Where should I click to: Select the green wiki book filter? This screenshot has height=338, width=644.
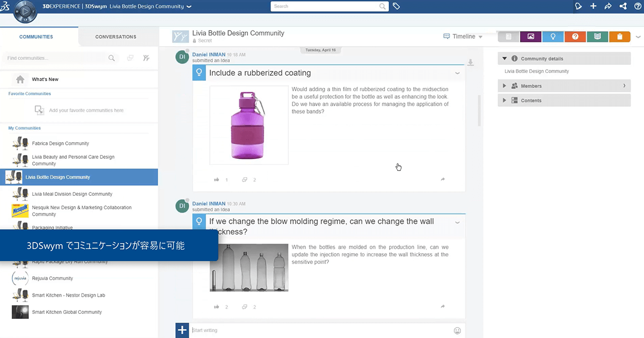(597, 36)
